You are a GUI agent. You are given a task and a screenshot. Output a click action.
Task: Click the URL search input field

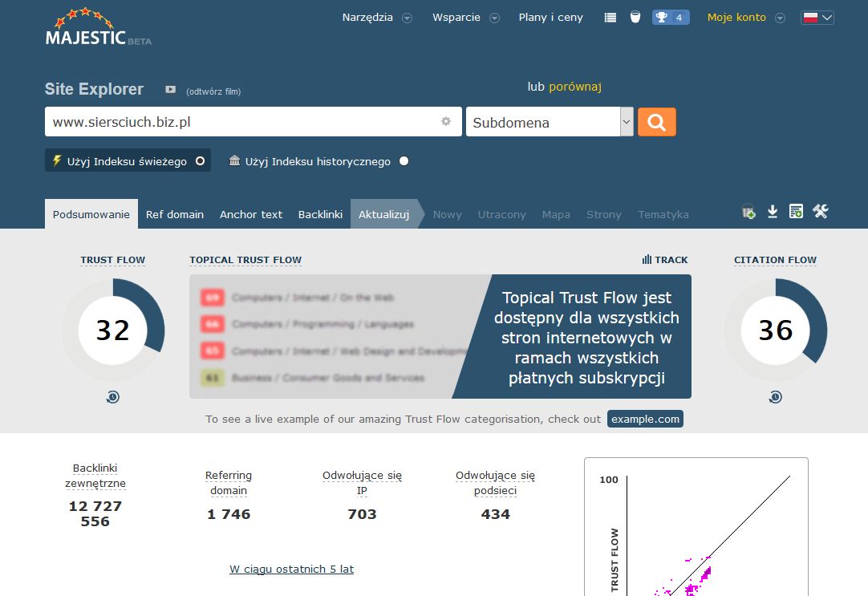click(x=254, y=122)
